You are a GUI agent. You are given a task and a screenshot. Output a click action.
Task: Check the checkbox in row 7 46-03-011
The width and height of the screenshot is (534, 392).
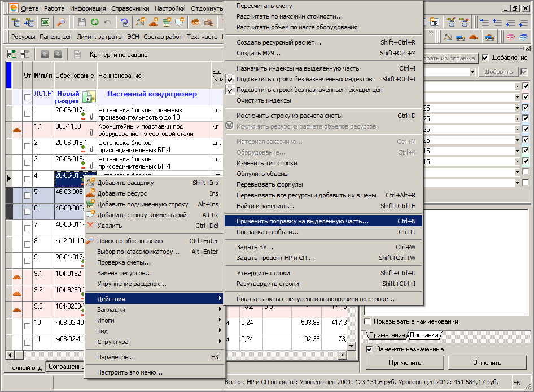point(27,228)
